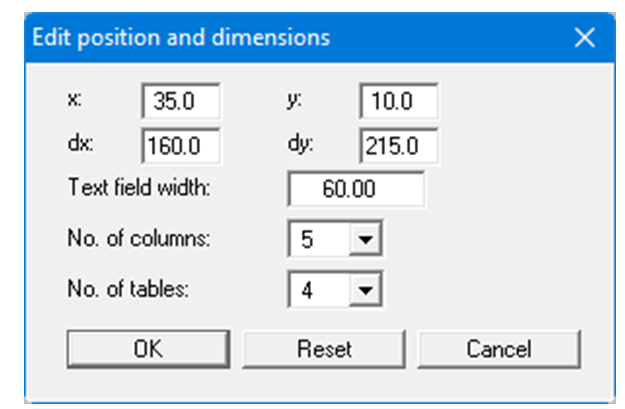Confirm the dialog with OK

tap(149, 349)
